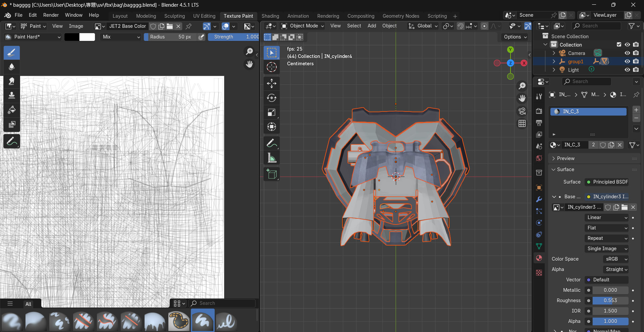Hide the group1 object in viewport
644x332 pixels.
click(627, 61)
